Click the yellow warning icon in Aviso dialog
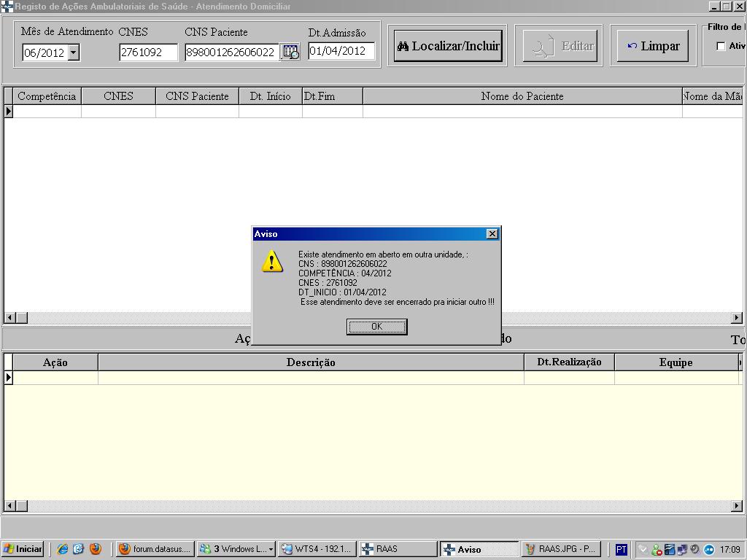The image size is (747, 560). coord(272,261)
